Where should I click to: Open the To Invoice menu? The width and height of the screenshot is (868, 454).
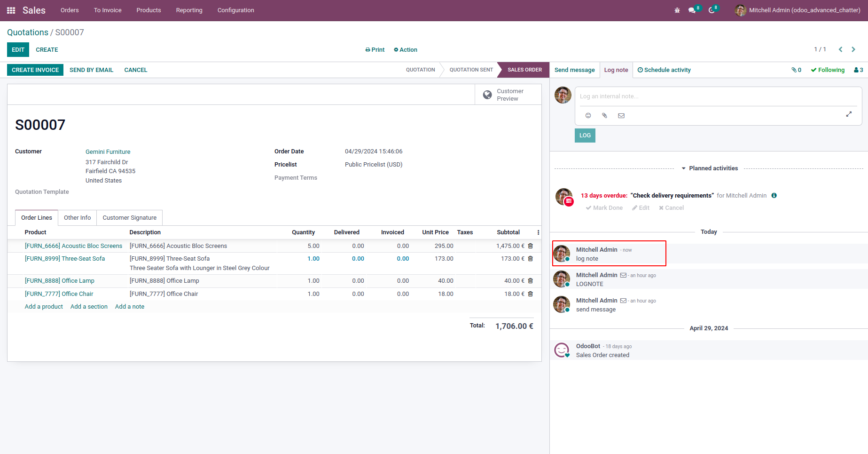pos(108,10)
